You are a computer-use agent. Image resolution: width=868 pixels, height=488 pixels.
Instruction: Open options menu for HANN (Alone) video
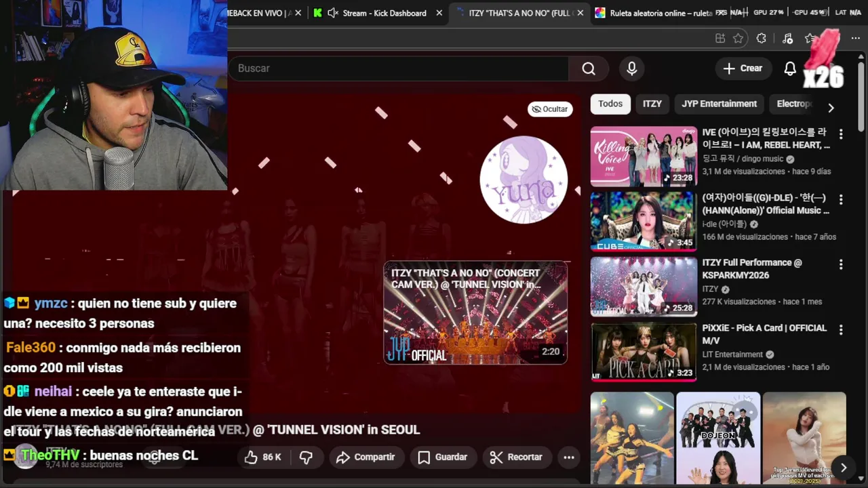click(841, 200)
